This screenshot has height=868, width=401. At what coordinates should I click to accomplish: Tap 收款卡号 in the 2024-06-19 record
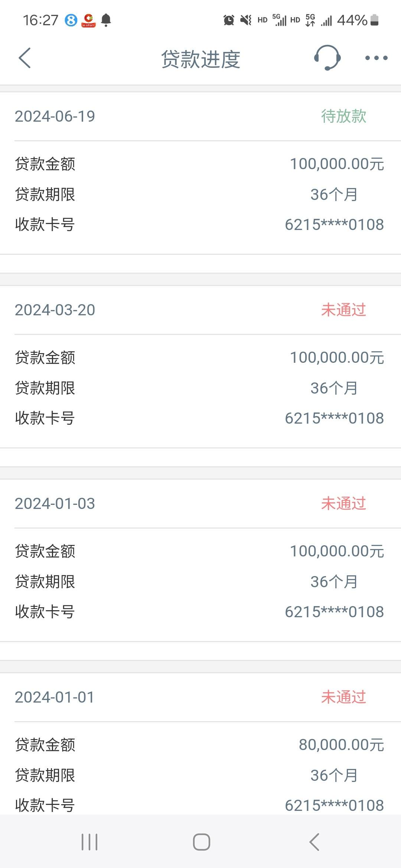(45, 224)
